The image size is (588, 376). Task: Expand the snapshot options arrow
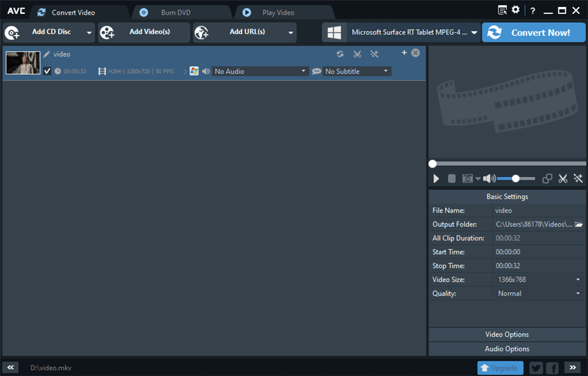pyautogui.click(x=478, y=179)
